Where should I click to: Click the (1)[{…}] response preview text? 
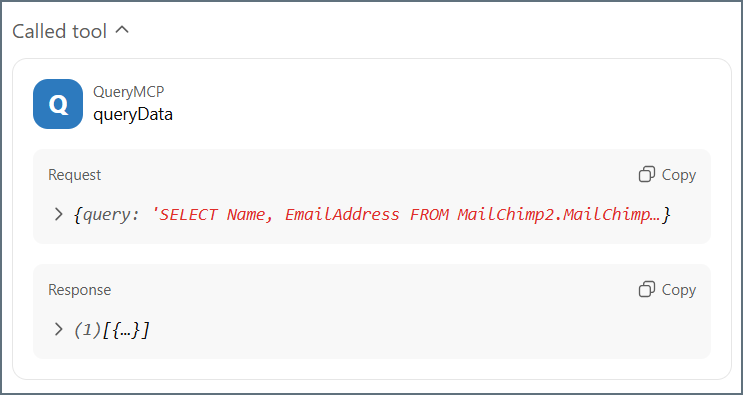[111, 330]
